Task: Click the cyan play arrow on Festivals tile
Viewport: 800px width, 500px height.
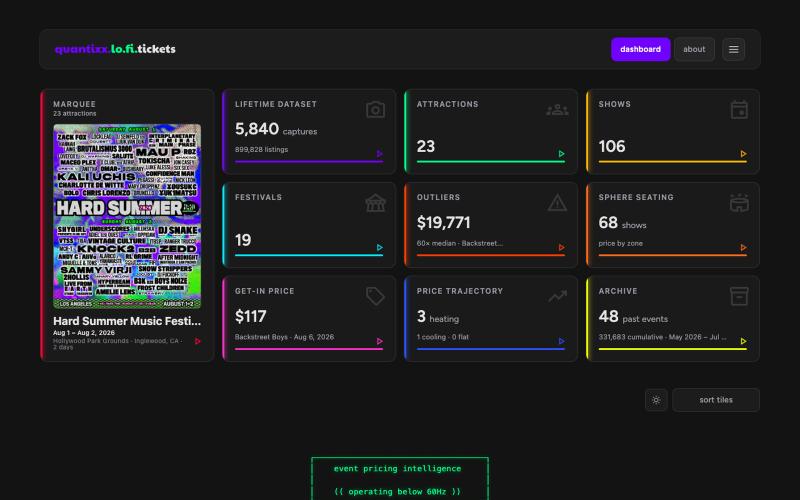Action: point(380,247)
